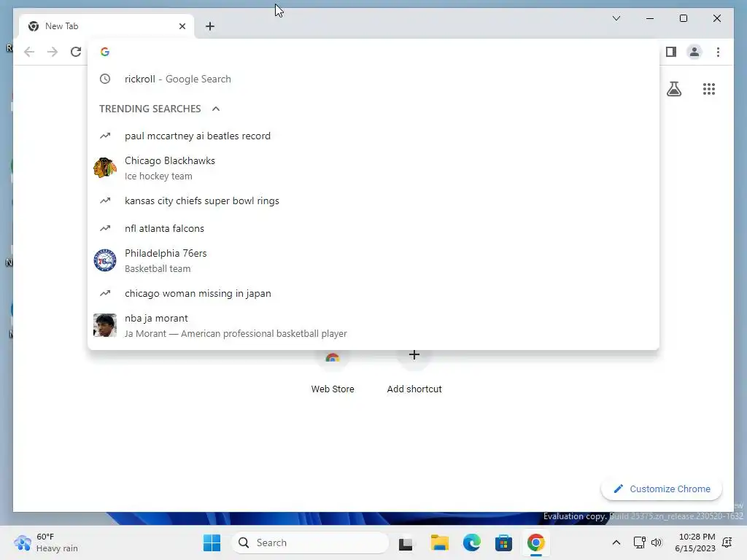Open the clock showing 10:28 PM

[x=695, y=542]
